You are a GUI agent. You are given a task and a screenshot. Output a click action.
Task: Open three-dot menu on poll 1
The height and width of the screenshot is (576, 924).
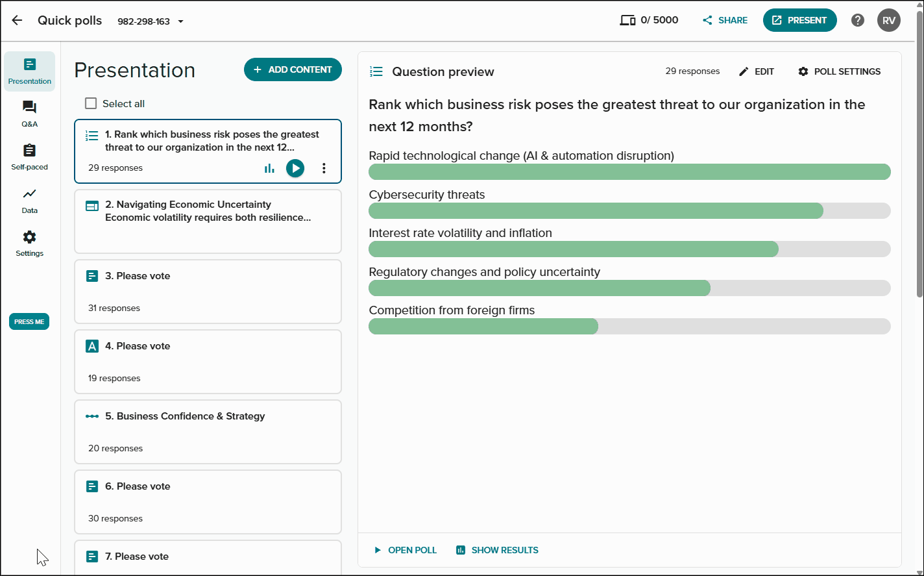point(324,168)
